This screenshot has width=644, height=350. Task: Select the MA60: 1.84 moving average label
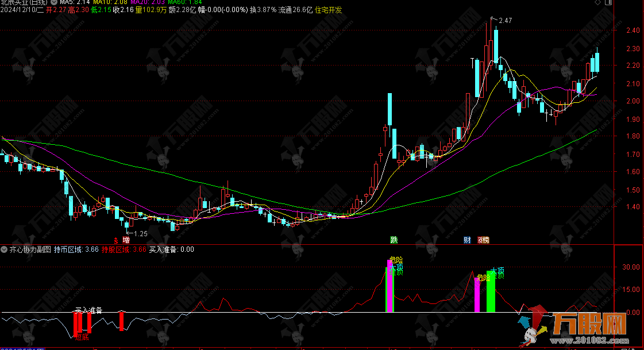[x=185, y=2]
